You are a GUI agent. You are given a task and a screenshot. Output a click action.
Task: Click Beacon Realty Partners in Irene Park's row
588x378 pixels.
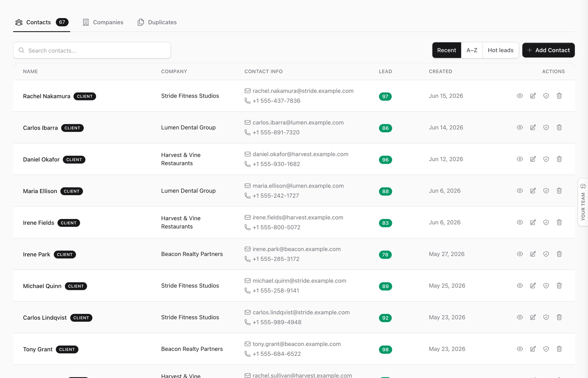[x=192, y=254]
